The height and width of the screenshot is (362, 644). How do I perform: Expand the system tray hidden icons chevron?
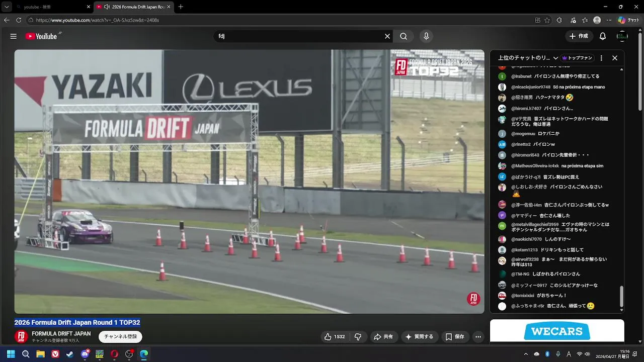click(x=526, y=354)
